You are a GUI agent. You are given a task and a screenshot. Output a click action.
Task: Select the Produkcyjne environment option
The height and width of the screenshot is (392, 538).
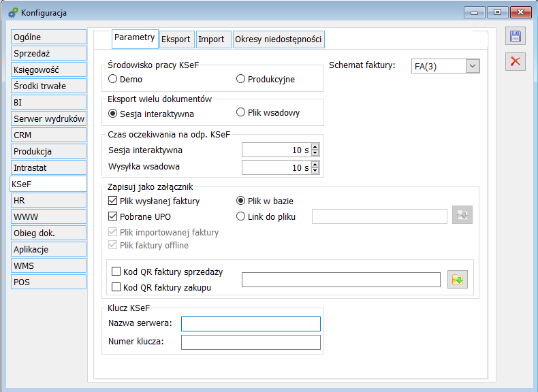(240, 79)
